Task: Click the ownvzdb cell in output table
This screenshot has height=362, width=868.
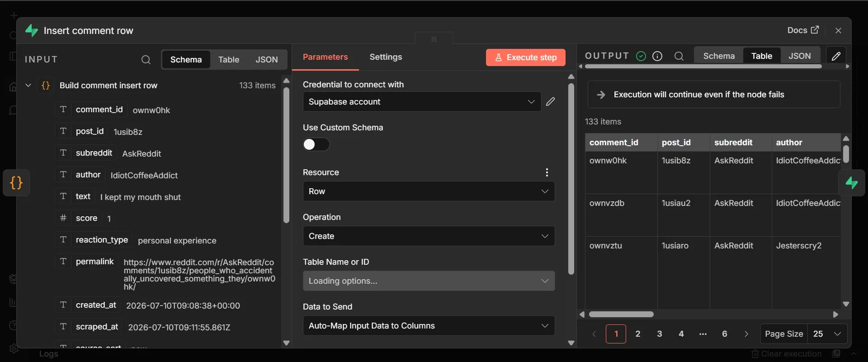Action: 621,215
